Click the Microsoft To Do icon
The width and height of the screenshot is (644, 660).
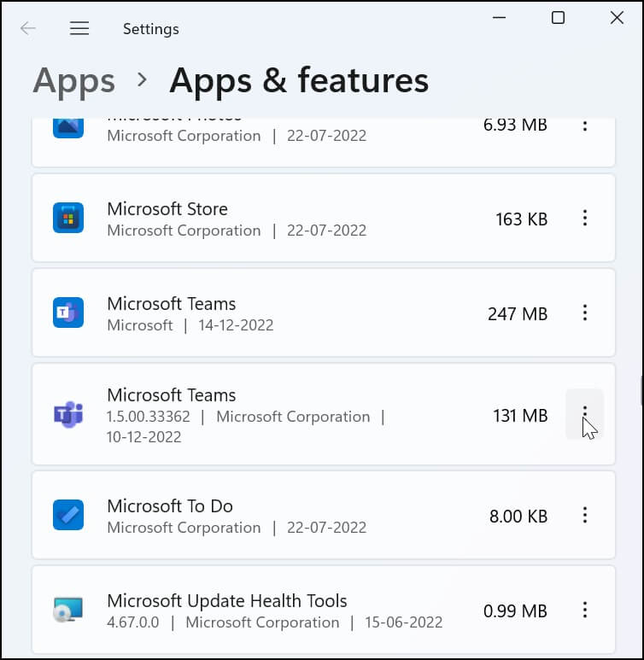tap(68, 515)
